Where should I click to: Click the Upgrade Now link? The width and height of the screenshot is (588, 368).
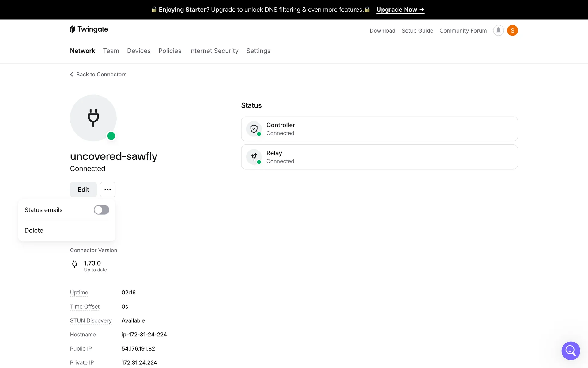[400, 10]
